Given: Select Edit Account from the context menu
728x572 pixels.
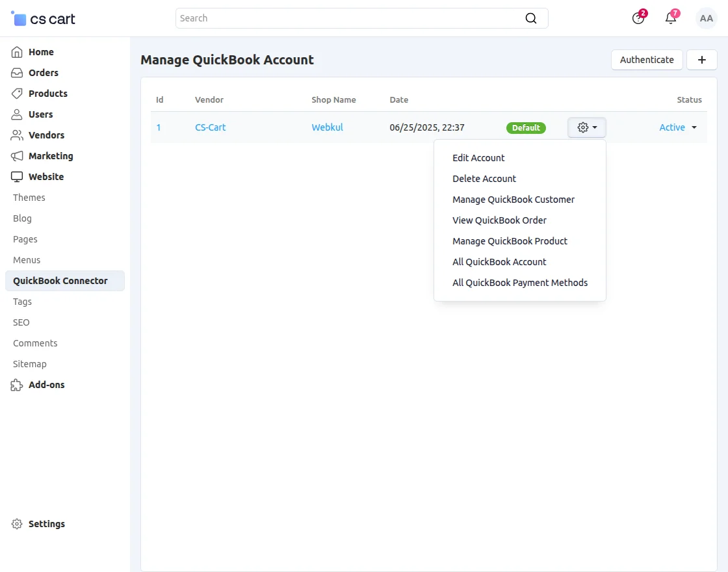Looking at the screenshot, I should pos(478,157).
